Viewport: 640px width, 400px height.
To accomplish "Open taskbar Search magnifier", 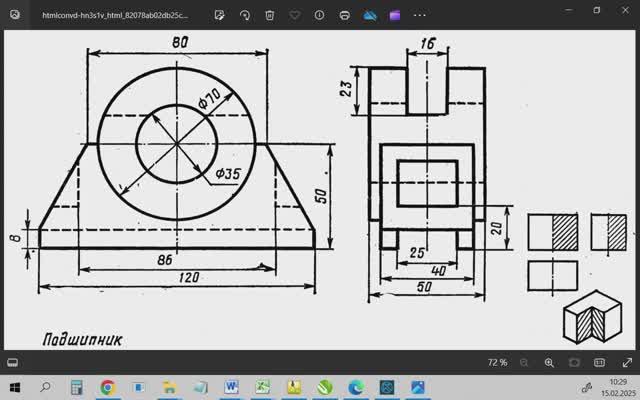I will pyautogui.click(x=45, y=387).
